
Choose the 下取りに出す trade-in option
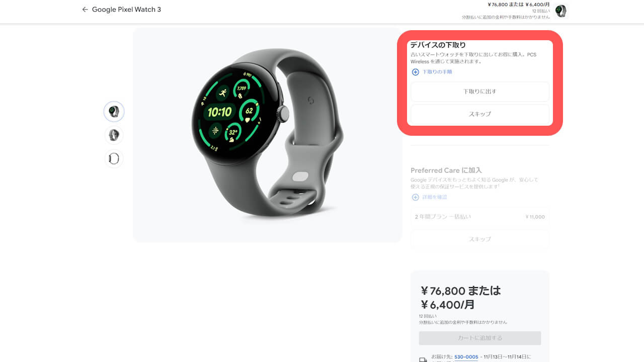480,92
